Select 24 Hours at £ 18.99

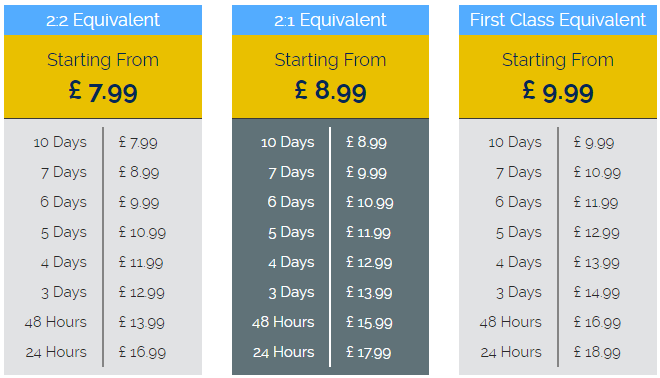(x=511, y=352)
